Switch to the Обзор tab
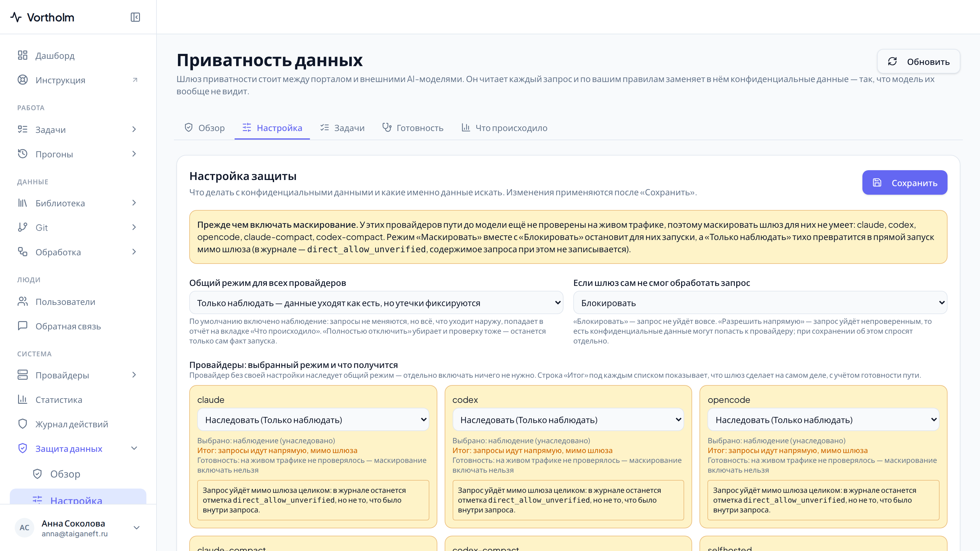The height and width of the screenshot is (551, 980). tap(204, 128)
